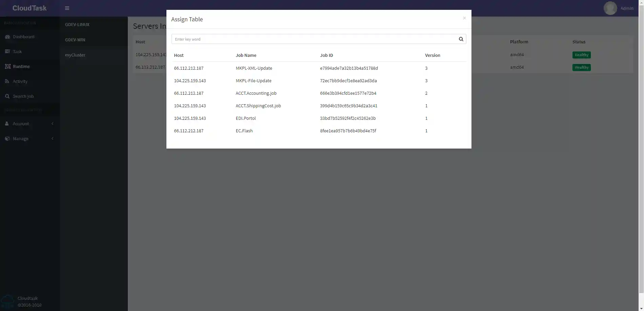Click the Task icon in sidebar
Viewport: 644px width, 311px height.
(7, 51)
